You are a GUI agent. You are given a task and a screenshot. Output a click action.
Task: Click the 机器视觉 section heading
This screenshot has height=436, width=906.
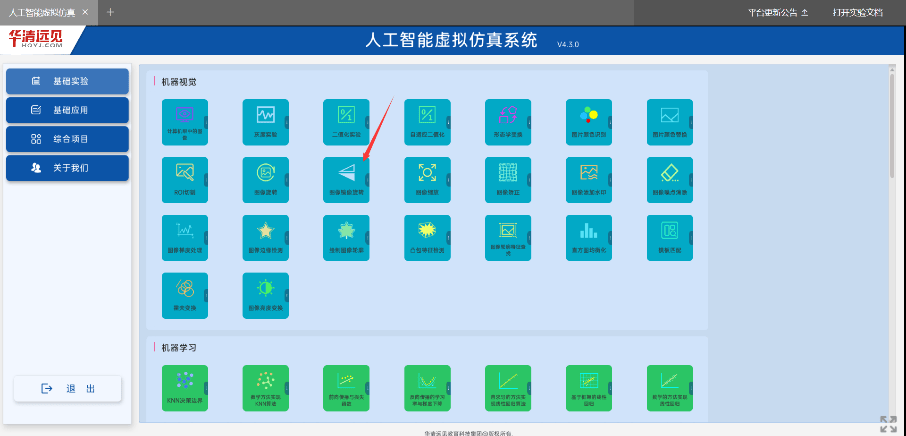click(x=179, y=82)
